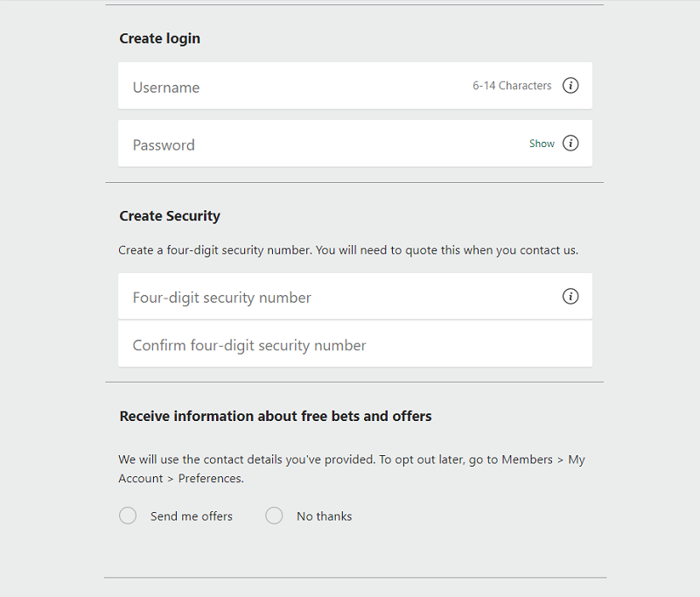Open the four-digit security number info icon
The height and width of the screenshot is (597, 700).
[x=570, y=296]
